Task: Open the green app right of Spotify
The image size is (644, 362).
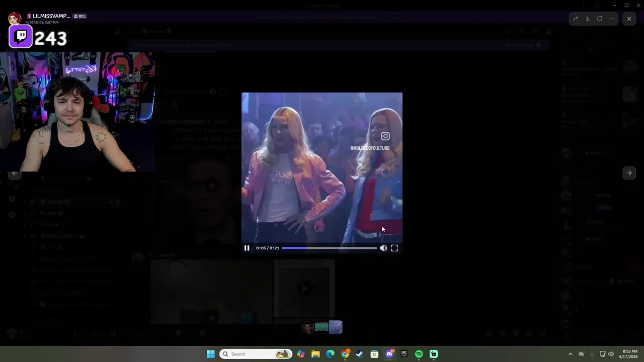Action: pos(434,354)
